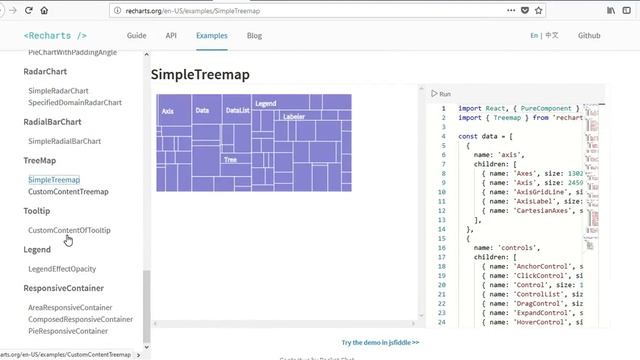Click the sidebar scroll-down arrow
Screen dimensions: 640x360
click(147, 347)
